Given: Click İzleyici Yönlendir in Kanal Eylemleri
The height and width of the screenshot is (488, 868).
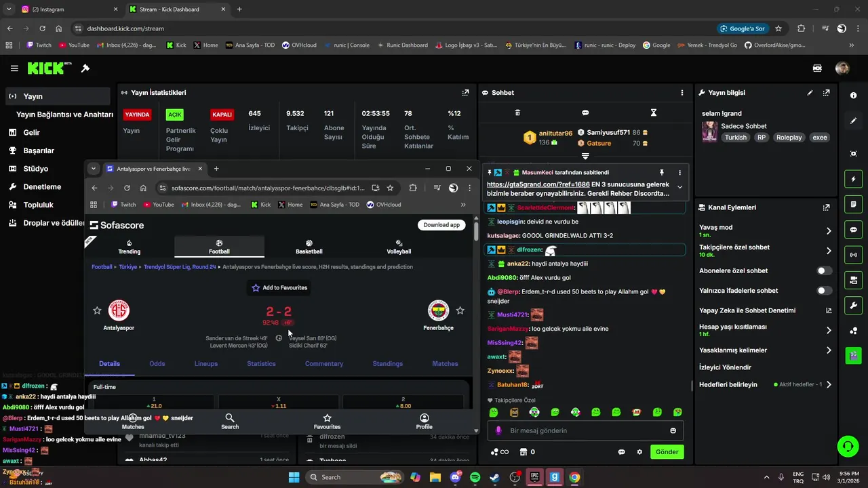Looking at the screenshot, I should click(x=726, y=367).
